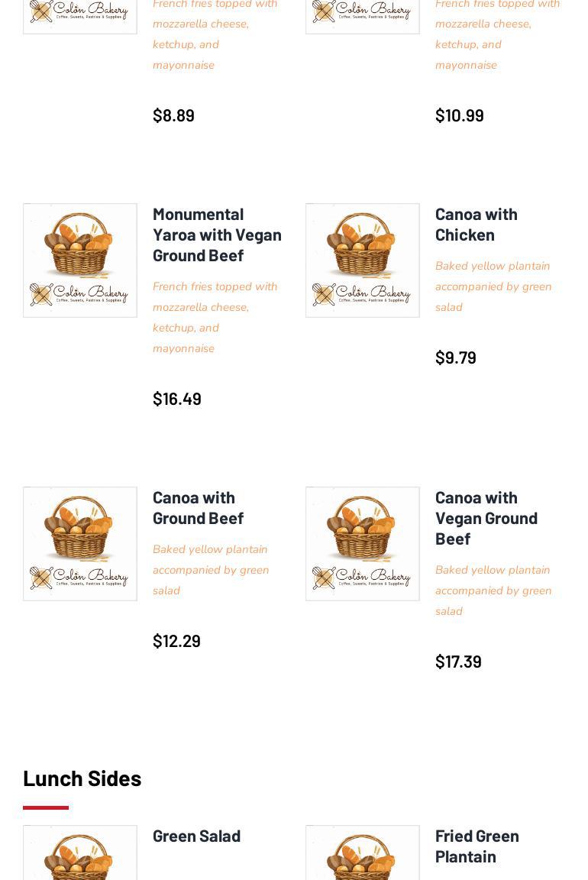
Task: Click the $17.39 price
Action: 458,662
